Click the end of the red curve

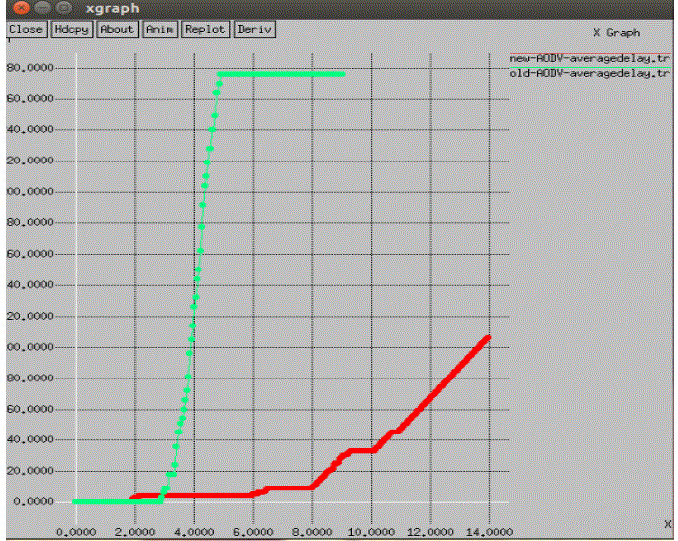488,337
